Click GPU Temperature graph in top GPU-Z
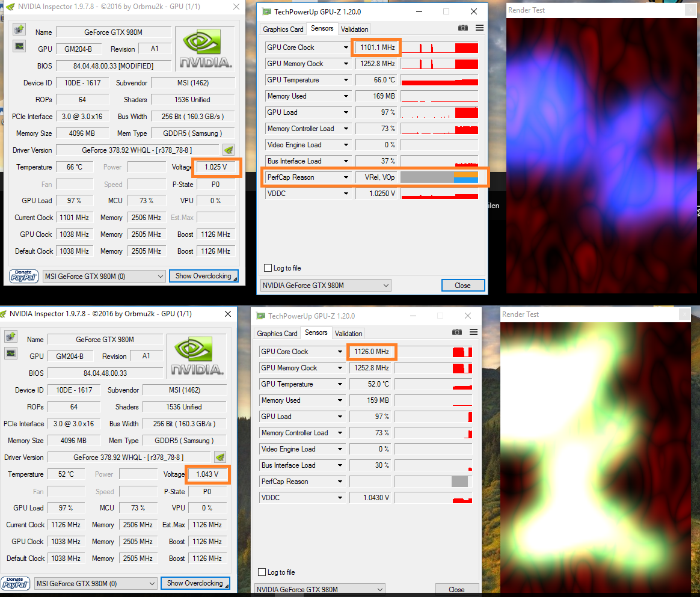700x597 pixels. click(x=439, y=80)
